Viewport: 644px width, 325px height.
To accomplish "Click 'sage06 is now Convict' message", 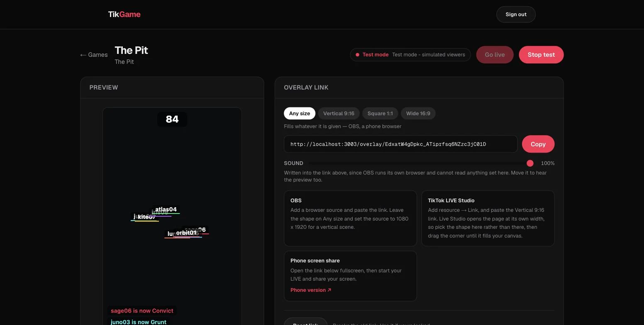I will tap(142, 311).
